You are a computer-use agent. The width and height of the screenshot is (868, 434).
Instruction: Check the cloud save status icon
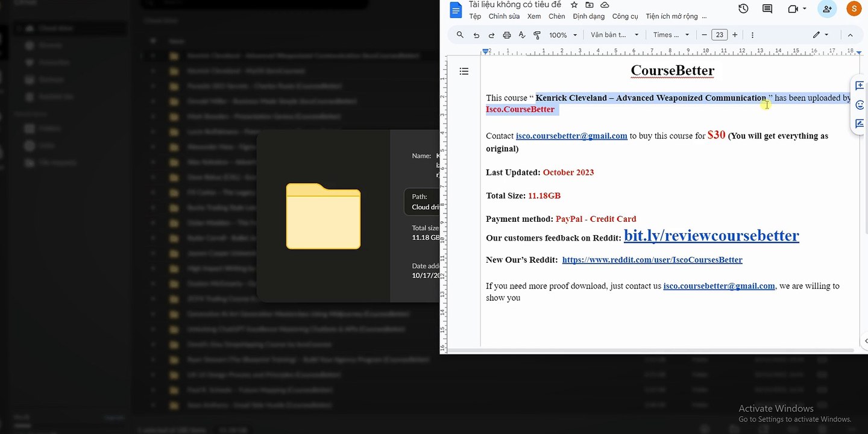(605, 5)
